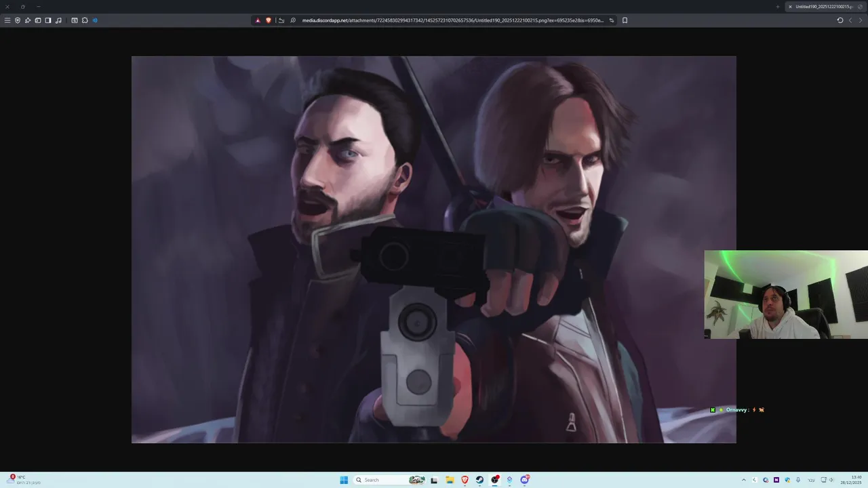Image resolution: width=868 pixels, height=488 pixels.
Task: Open a new tab with plus button
Action: [x=778, y=7]
